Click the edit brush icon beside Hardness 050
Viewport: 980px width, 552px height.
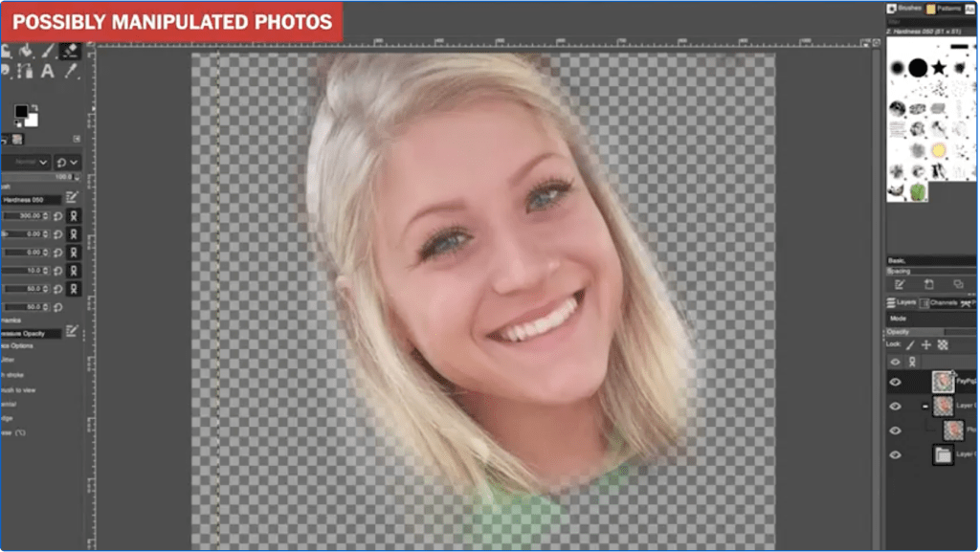click(x=73, y=198)
